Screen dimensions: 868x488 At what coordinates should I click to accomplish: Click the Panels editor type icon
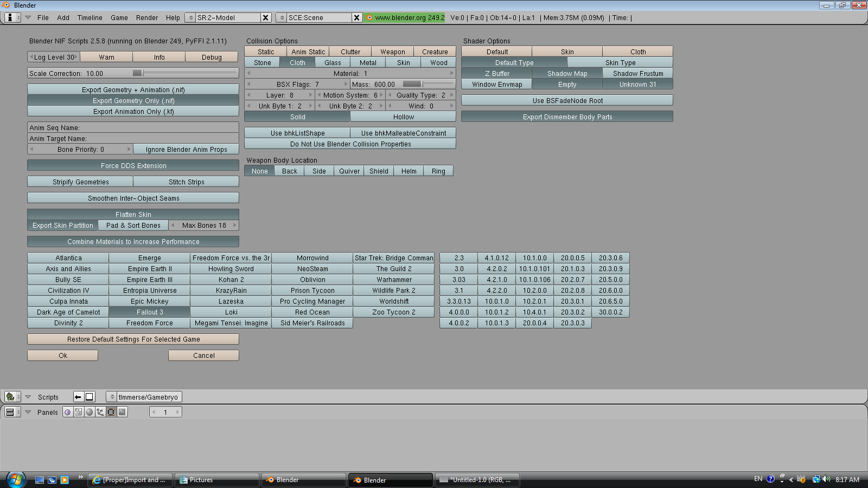tap(11, 412)
